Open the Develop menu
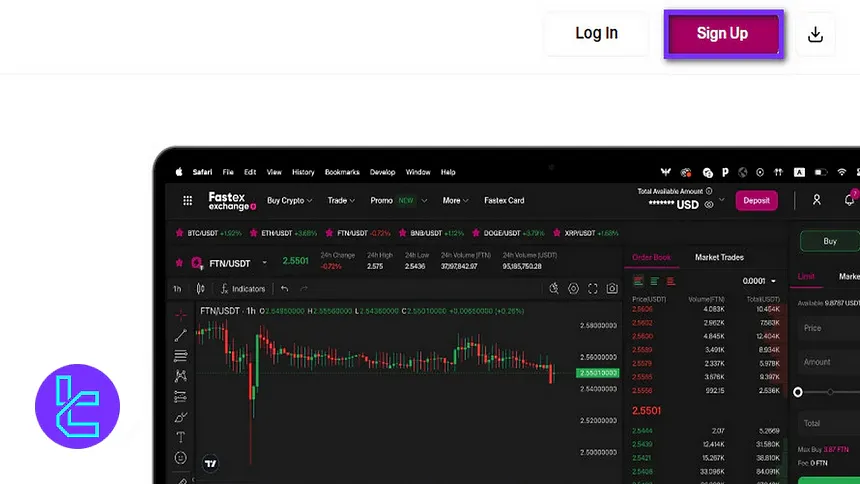This screenshot has height=484, width=860. pyautogui.click(x=382, y=172)
